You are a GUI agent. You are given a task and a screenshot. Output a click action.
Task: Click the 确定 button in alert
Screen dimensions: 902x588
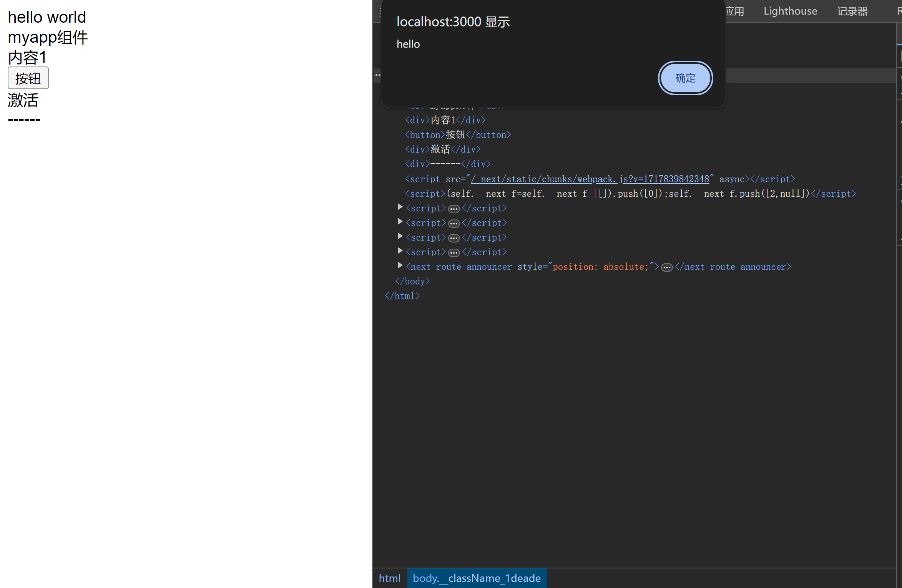(x=685, y=78)
